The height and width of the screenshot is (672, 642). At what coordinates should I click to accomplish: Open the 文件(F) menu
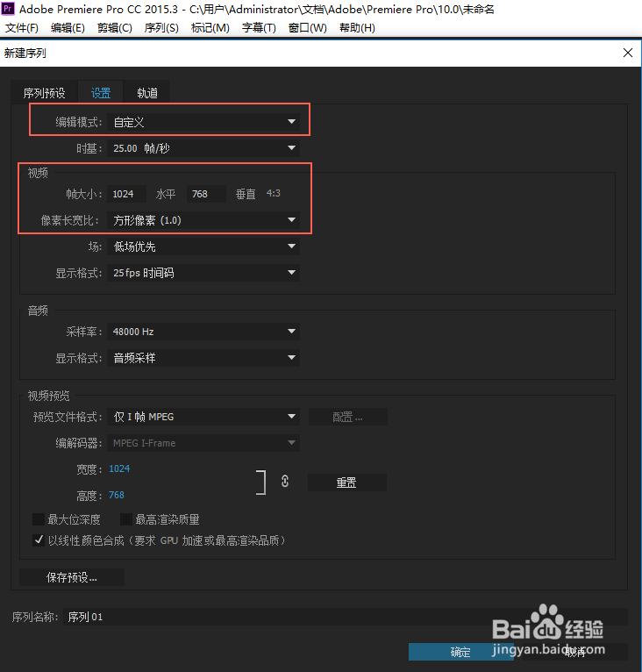(21, 28)
